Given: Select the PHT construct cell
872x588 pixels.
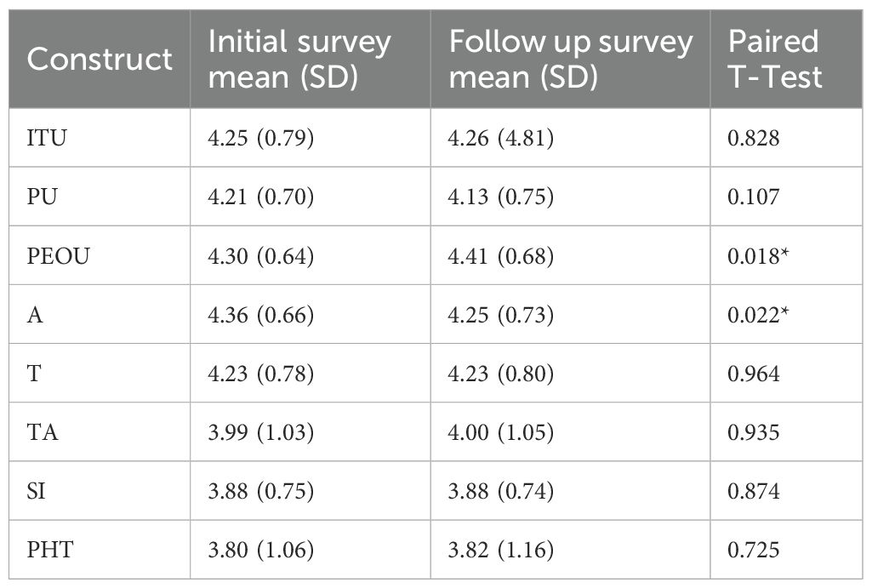Looking at the screenshot, I should [50, 550].
